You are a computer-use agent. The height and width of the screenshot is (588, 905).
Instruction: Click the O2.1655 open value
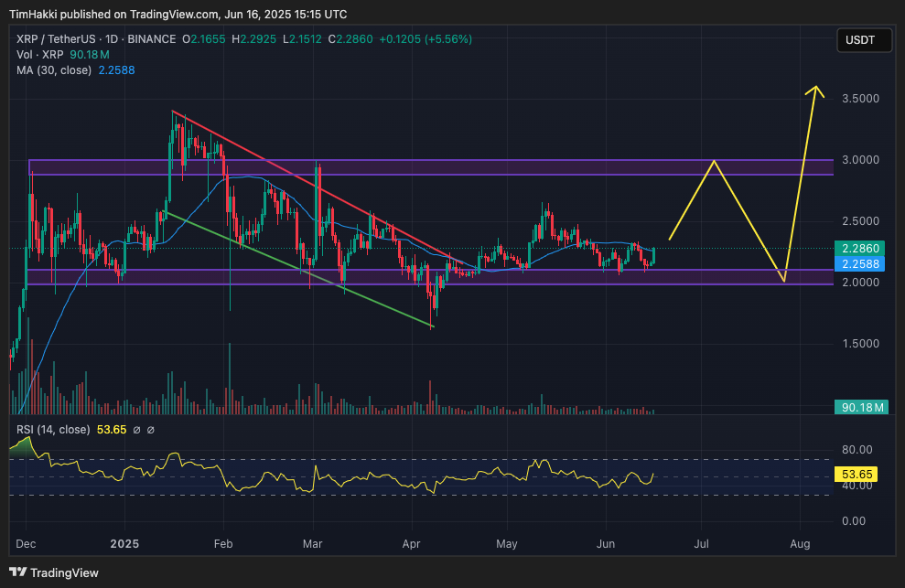[204, 39]
